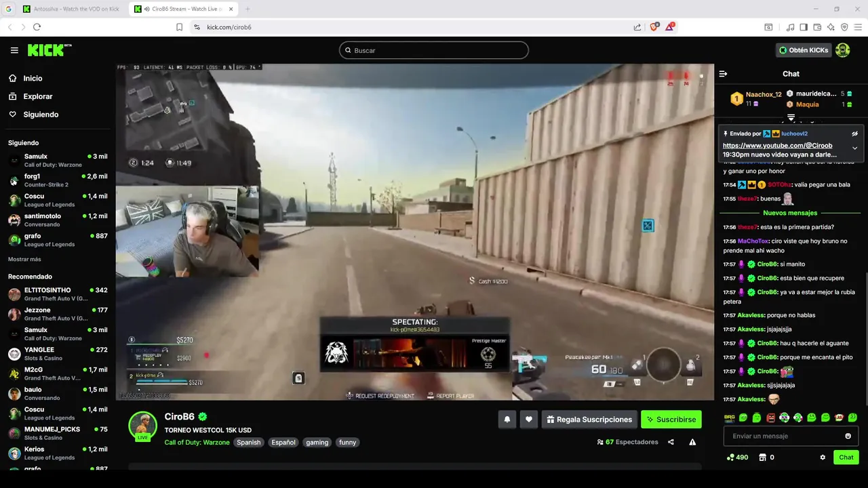This screenshot has width=868, height=488.
Task: Open baulo Conversando channel
Action: pyautogui.click(x=58, y=394)
